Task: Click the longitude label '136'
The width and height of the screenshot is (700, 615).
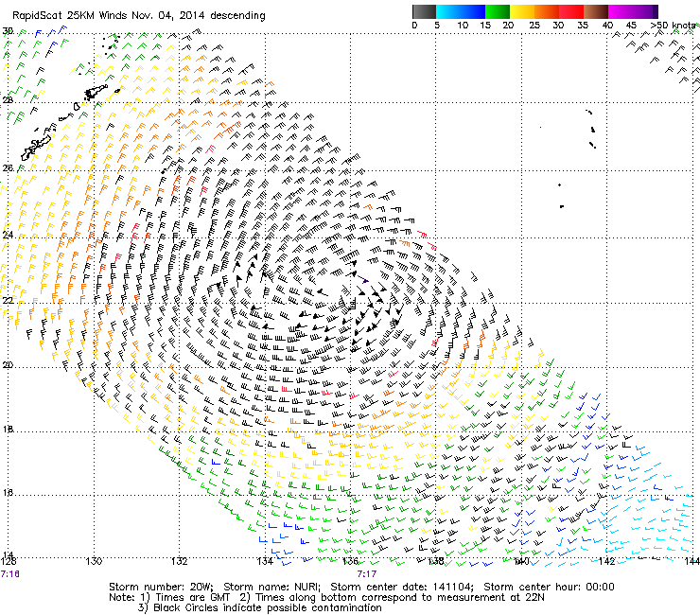Action: 350,561
